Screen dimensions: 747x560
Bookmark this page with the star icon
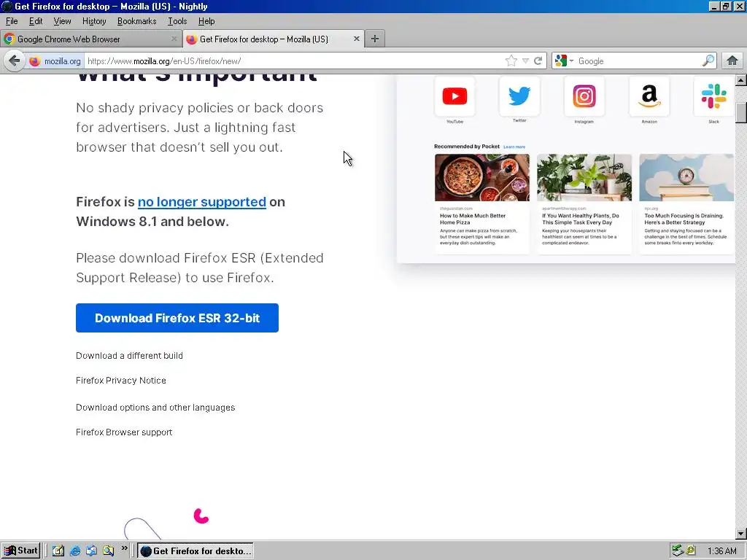511,61
